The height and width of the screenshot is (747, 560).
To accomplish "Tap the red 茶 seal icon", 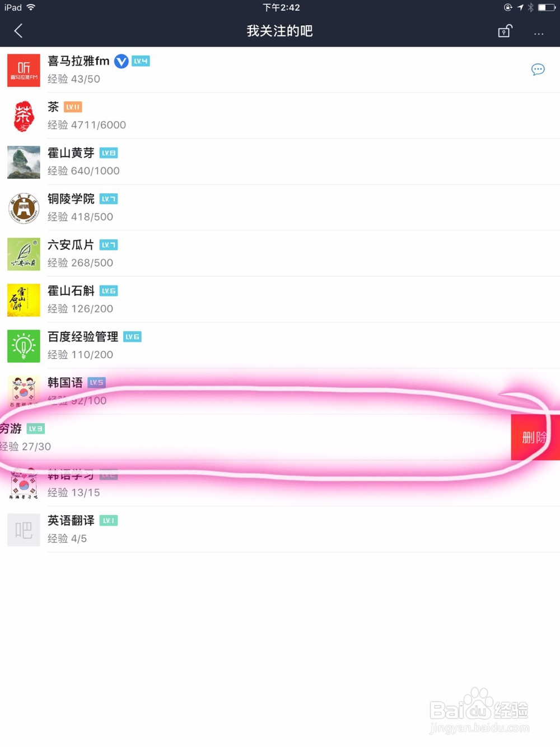I will coord(24,116).
